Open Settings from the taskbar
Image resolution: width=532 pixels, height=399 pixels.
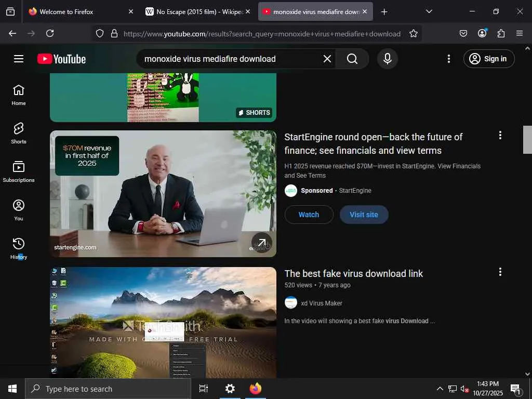230,389
